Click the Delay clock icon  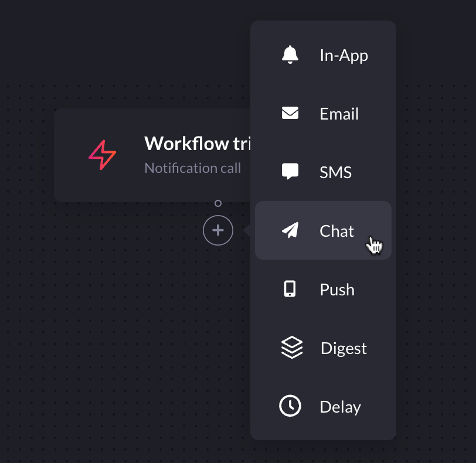point(290,406)
